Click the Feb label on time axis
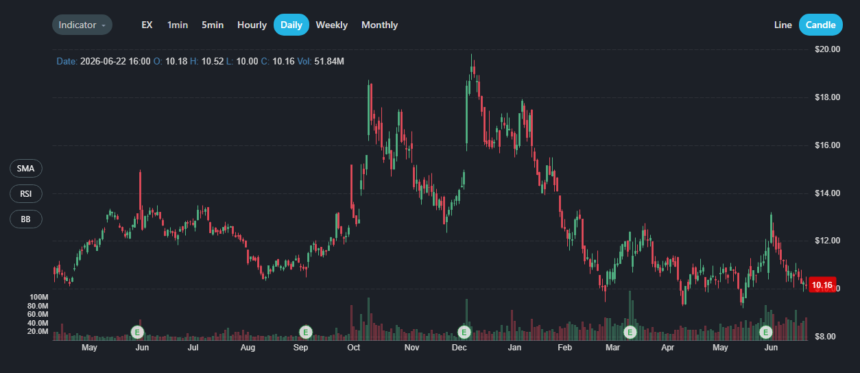860x373 pixels. (x=564, y=348)
